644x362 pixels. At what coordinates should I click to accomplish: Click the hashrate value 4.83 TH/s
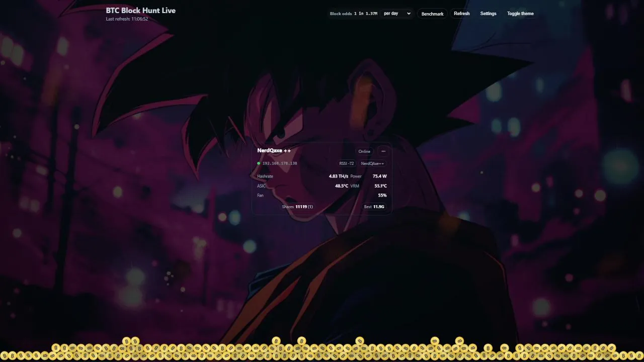[339, 176]
